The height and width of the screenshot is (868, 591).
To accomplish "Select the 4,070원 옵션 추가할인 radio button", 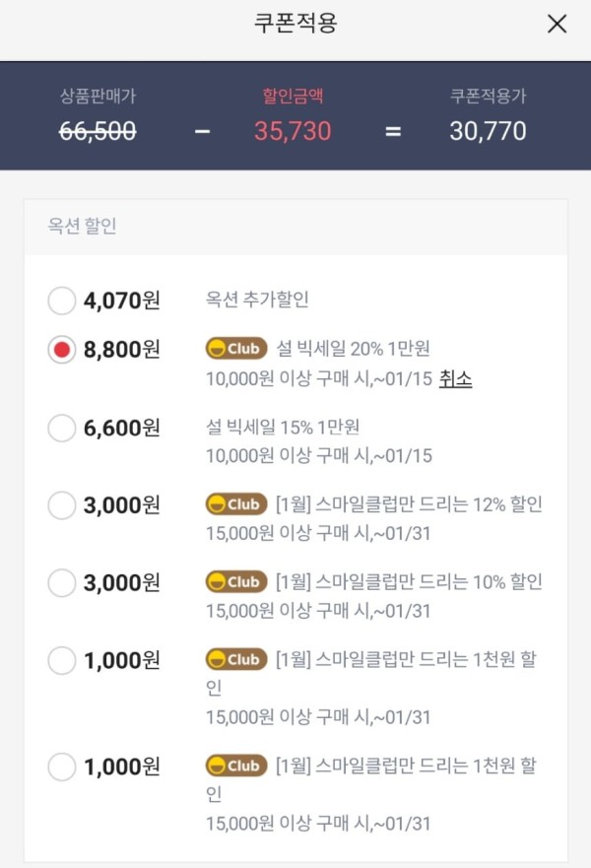I will [61, 300].
